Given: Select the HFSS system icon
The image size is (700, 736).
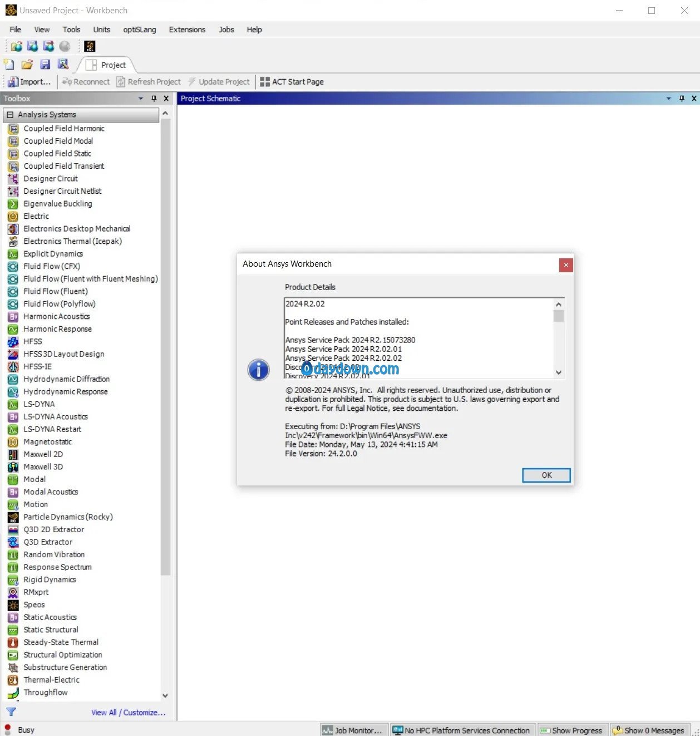Looking at the screenshot, I should pos(13,341).
